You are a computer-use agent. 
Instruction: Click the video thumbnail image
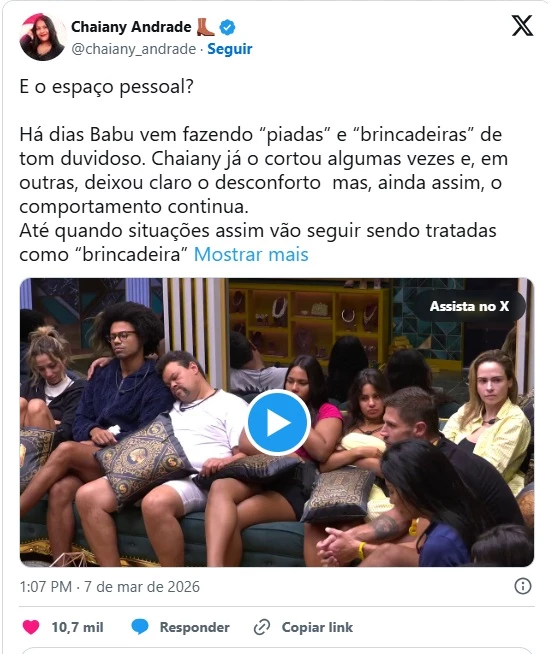pos(277,422)
